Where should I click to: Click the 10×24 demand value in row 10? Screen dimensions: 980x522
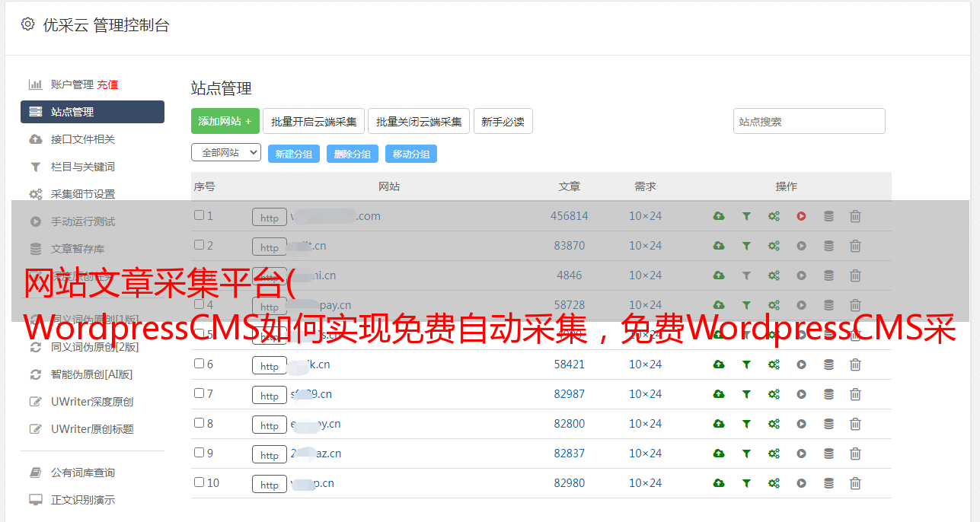coord(645,483)
